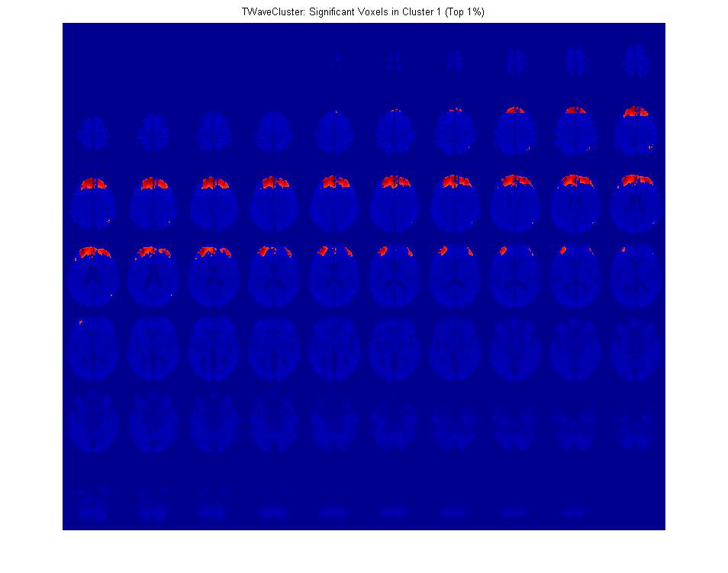Select the top-right brain slice in first row
The height and width of the screenshot is (573, 728).
635,63
